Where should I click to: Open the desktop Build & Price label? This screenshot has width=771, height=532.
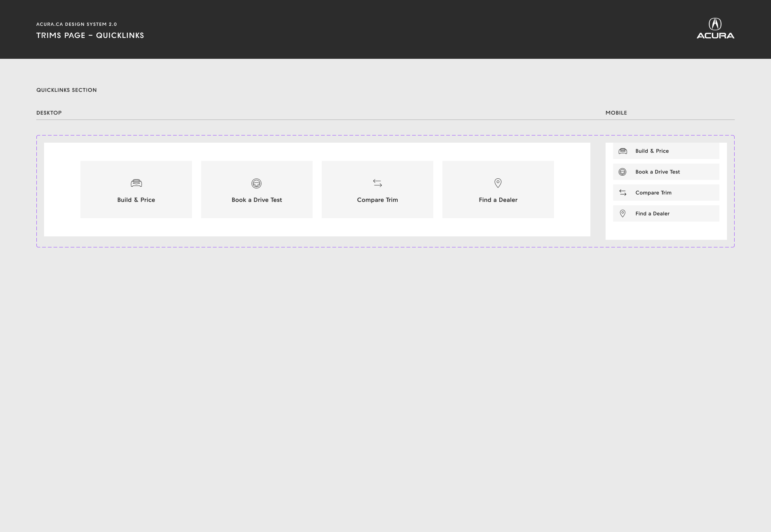point(136,200)
